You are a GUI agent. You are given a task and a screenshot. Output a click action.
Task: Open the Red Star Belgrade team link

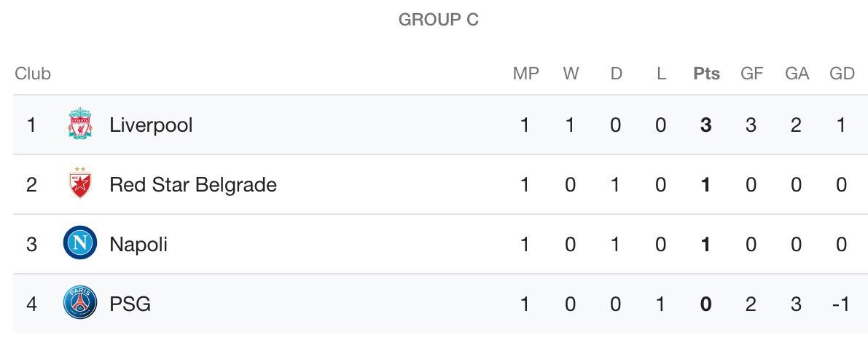193,184
